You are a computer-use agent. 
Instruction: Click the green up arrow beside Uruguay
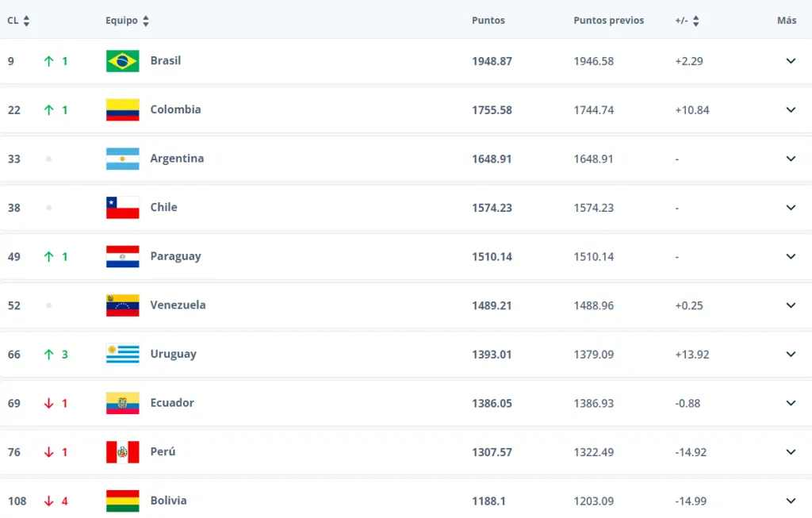coord(50,354)
